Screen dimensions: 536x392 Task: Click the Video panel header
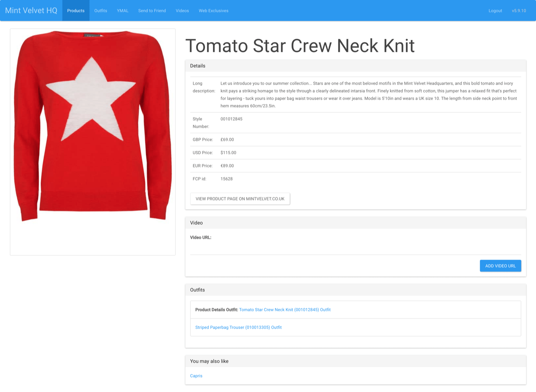point(356,223)
